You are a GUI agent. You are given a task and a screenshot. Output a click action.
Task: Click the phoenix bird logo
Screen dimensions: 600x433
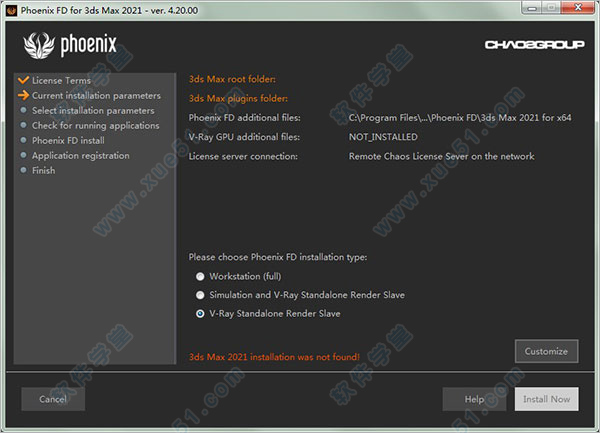[x=39, y=45]
